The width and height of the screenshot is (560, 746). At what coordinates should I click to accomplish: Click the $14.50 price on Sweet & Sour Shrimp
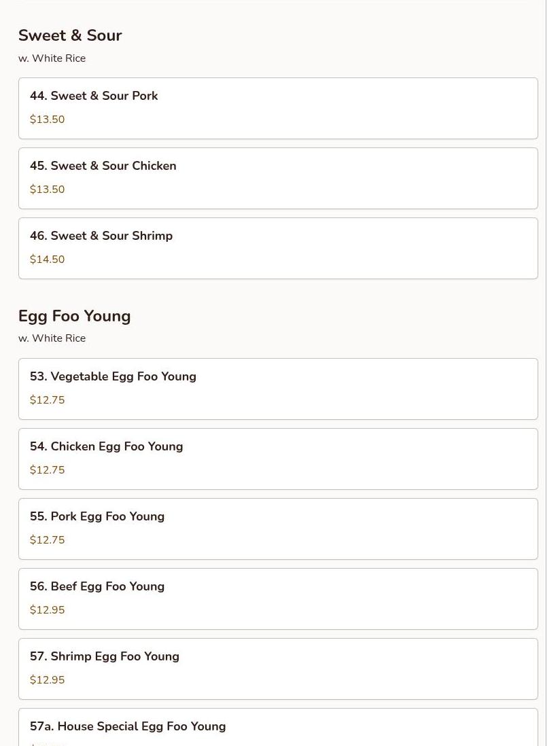click(x=47, y=260)
